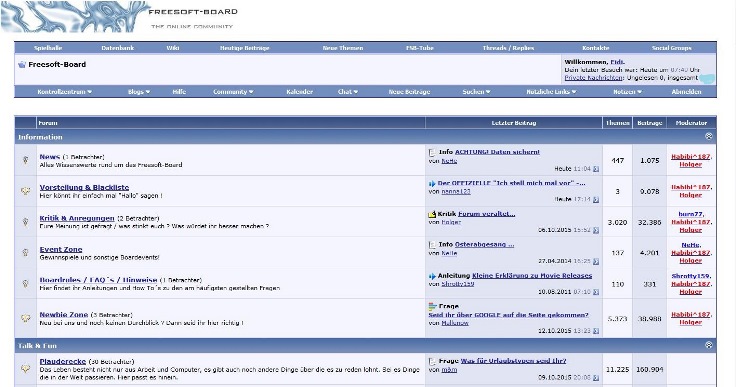This screenshot has height=387, width=736.
Task: Open Hilfe in navigation bar
Action: coord(179,92)
